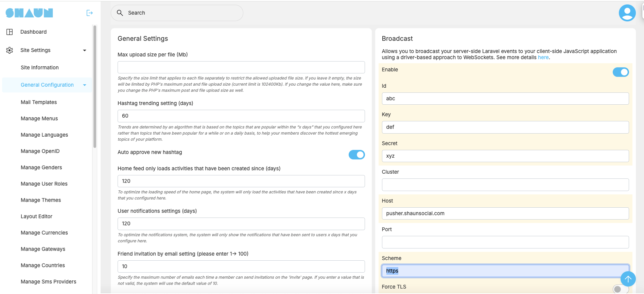This screenshot has width=644, height=294.
Task: Click the SHAUN logo
Action: point(29,13)
